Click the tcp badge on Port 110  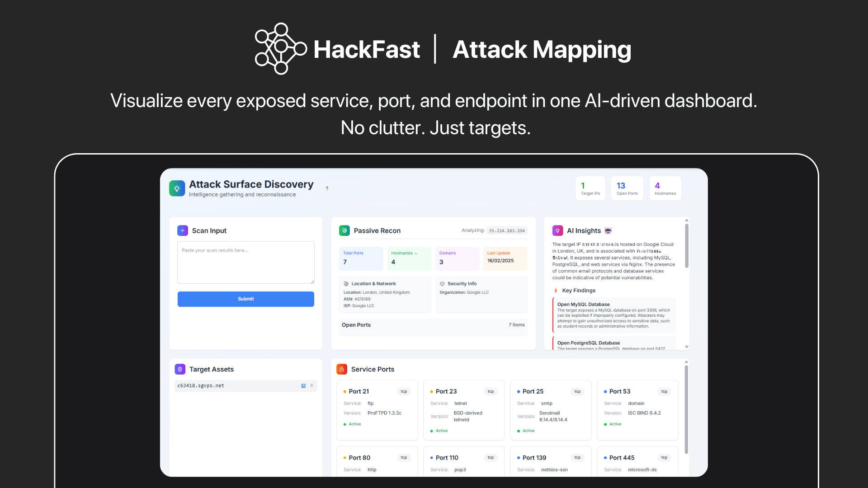pos(491,458)
